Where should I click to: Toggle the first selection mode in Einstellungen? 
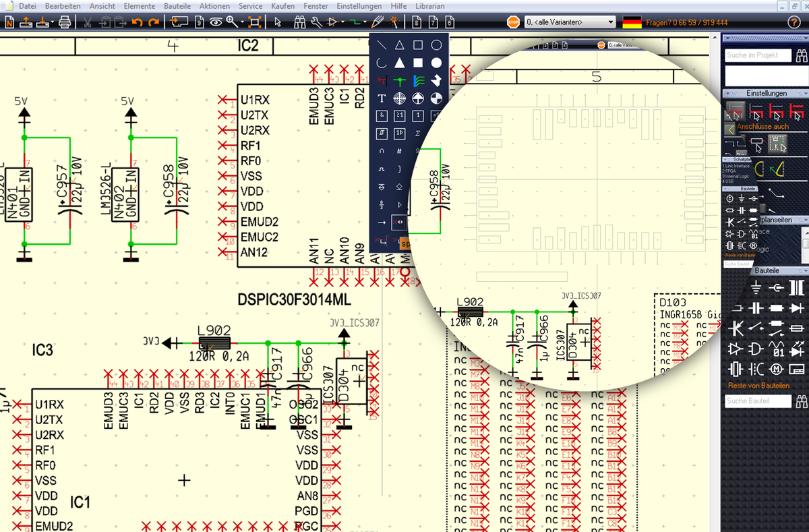pos(735,110)
